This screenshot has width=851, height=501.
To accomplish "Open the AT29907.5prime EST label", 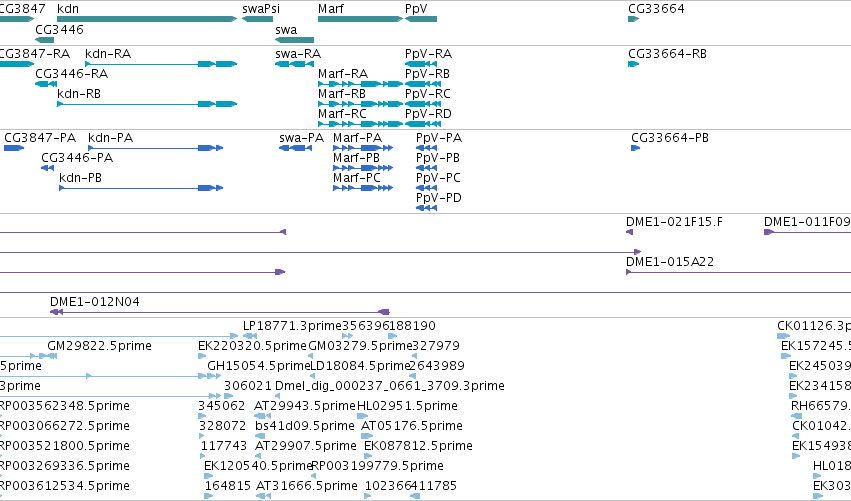I will click(306, 446).
